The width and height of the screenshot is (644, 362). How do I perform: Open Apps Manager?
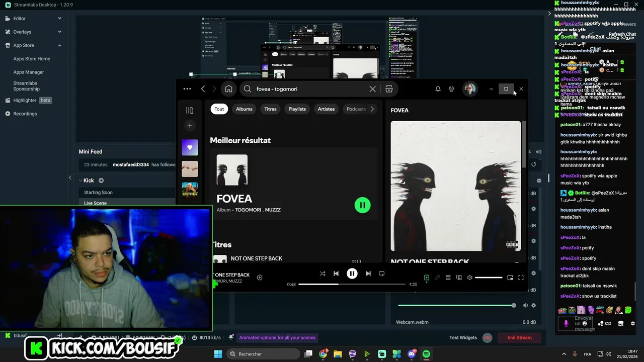[x=29, y=72]
